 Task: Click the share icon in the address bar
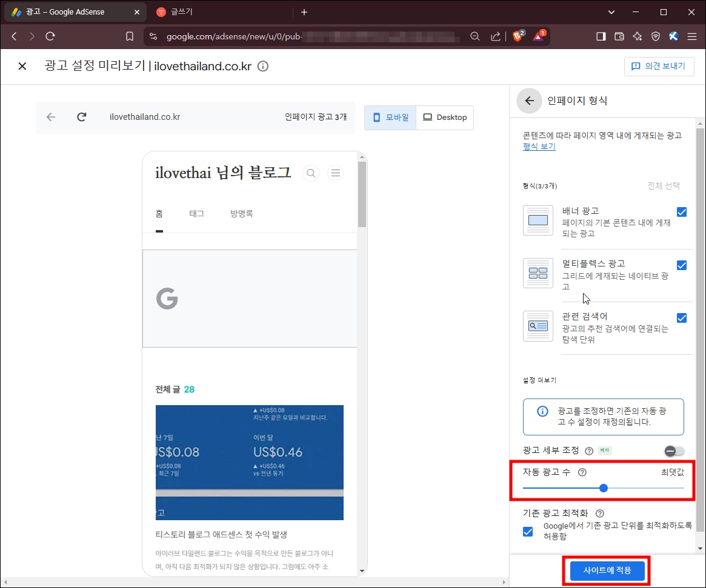tap(495, 36)
